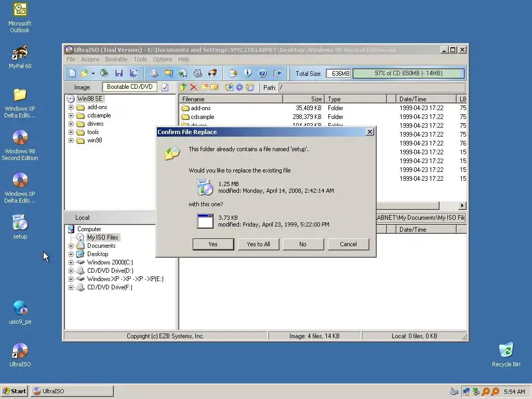Click the Burn CD/DVD Image icon
Viewport: 532px width, 399px height.
212,73
